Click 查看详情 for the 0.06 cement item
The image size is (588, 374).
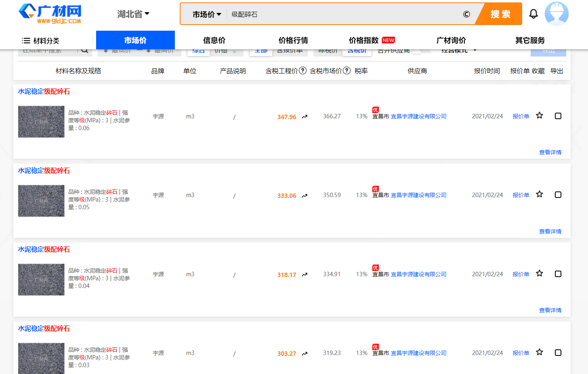click(550, 152)
